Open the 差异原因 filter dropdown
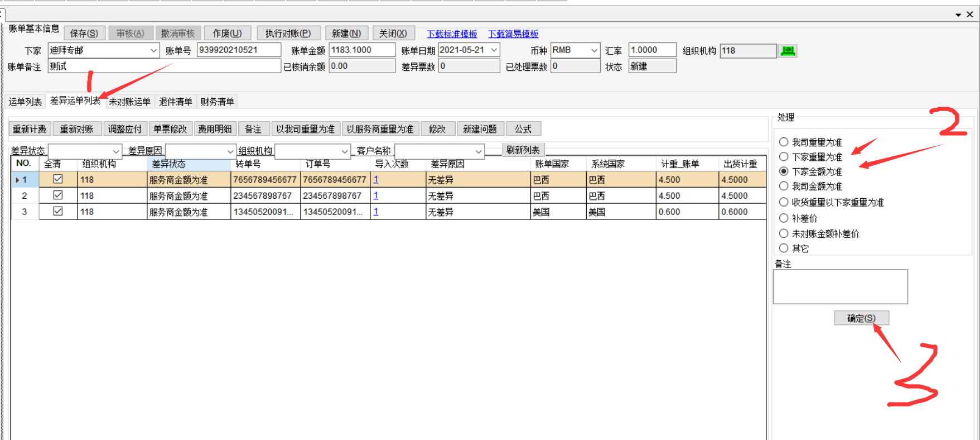Image resolution: width=980 pixels, height=440 pixels. pyautogui.click(x=230, y=151)
